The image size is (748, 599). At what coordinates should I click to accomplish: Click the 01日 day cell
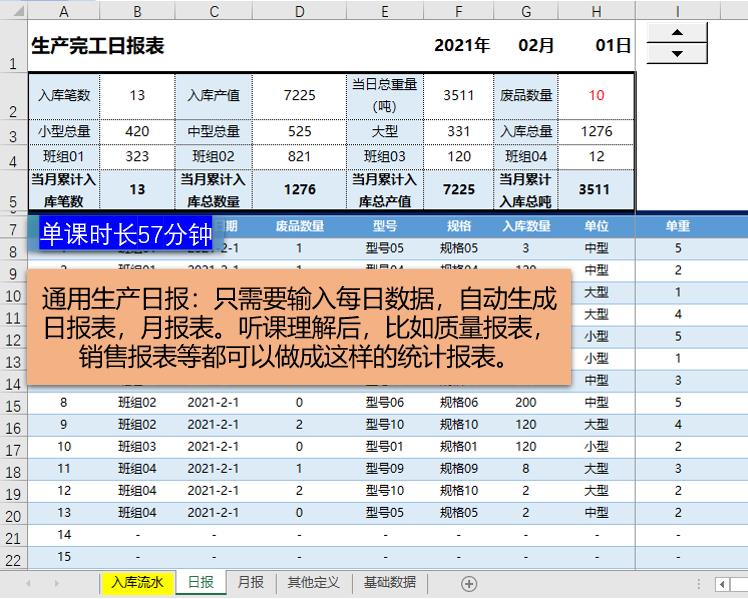pos(613,45)
